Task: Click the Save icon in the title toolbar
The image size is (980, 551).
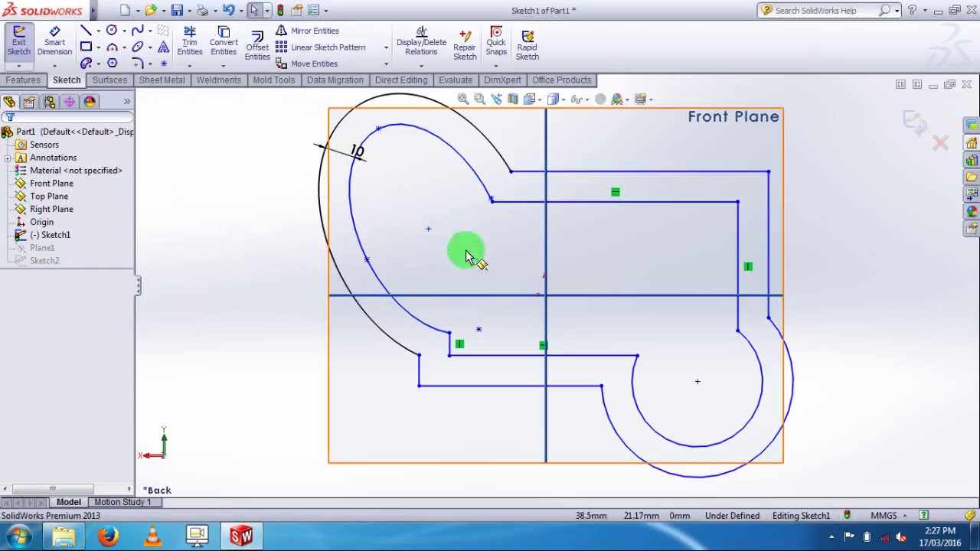Action: pyautogui.click(x=177, y=10)
